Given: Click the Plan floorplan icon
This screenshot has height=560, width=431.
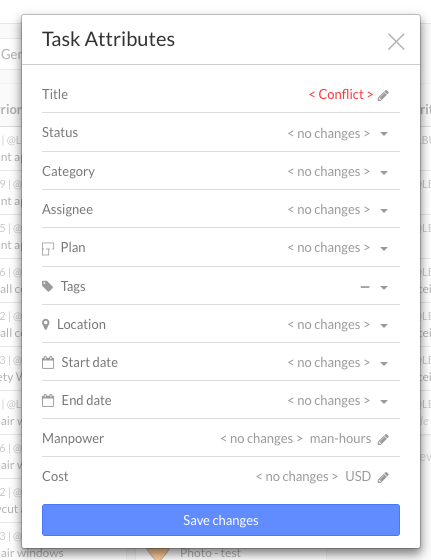Looking at the screenshot, I should click(48, 249).
